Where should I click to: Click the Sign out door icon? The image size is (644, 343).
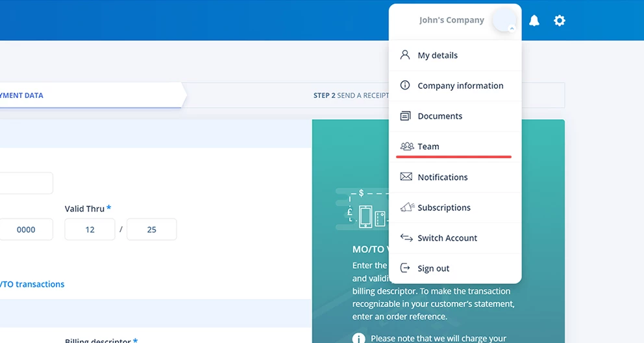405,268
